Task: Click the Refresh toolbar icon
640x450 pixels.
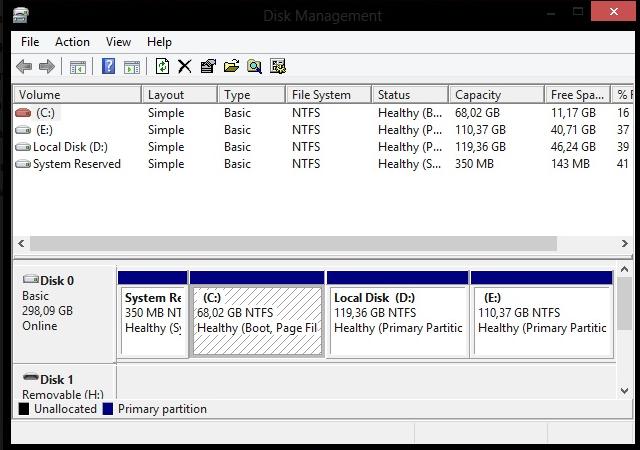Action: pyautogui.click(x=162, y=66)
